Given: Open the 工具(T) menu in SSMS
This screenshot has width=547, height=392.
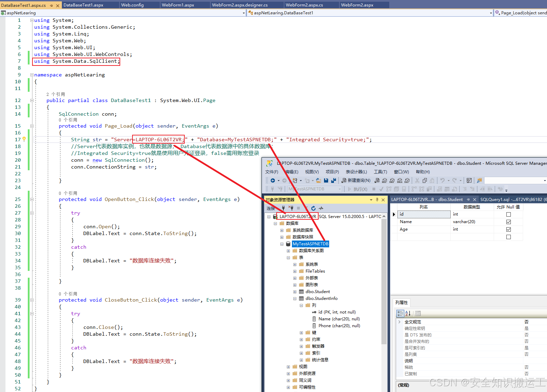Looking at the screenshot, I should [380, 172].
